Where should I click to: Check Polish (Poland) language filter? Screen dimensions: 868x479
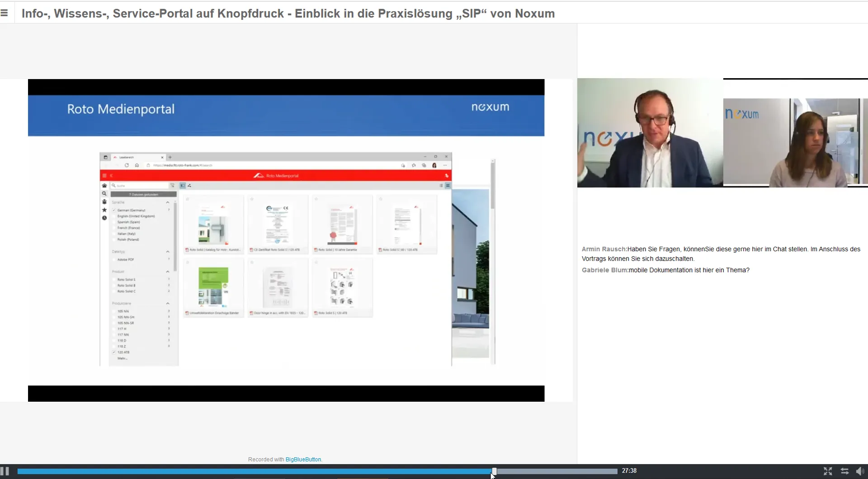[114, 239]
